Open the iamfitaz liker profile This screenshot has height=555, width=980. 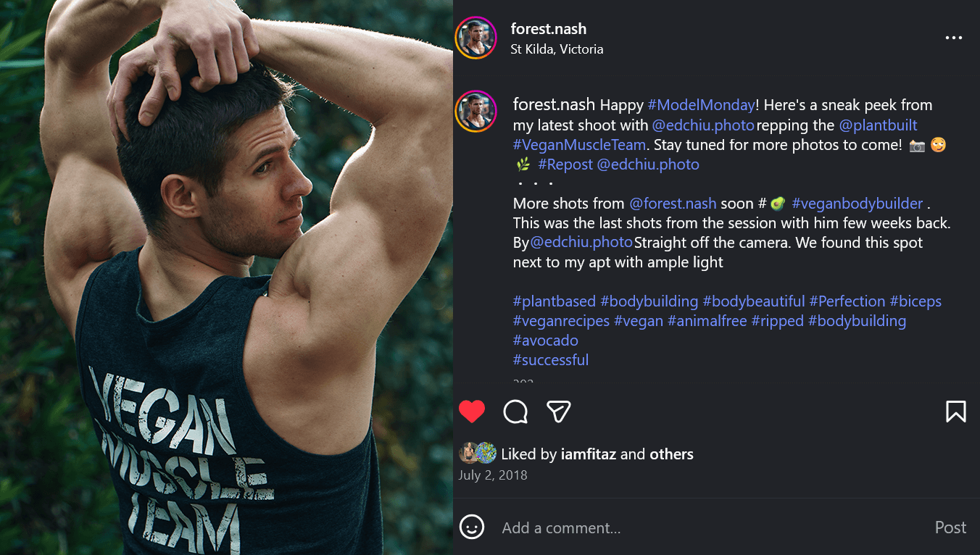coord(588,454)
